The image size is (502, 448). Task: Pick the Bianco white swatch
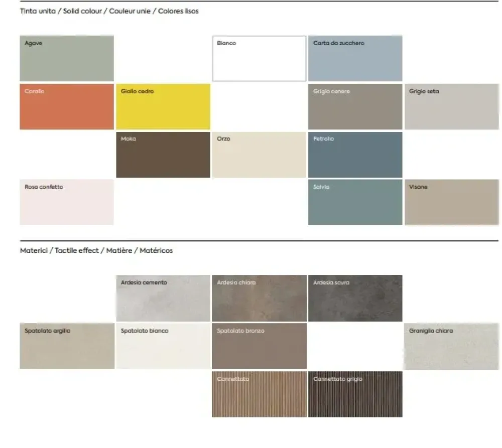click(259, 58)
